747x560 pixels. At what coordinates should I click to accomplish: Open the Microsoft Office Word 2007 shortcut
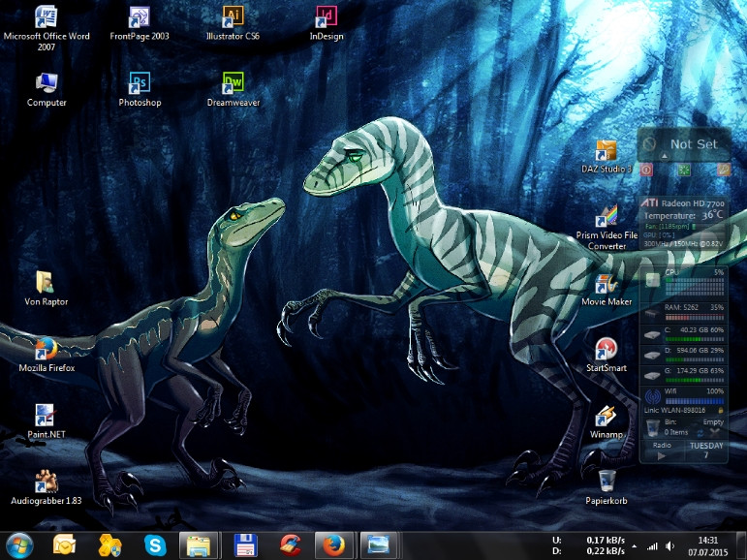point(47,29)
